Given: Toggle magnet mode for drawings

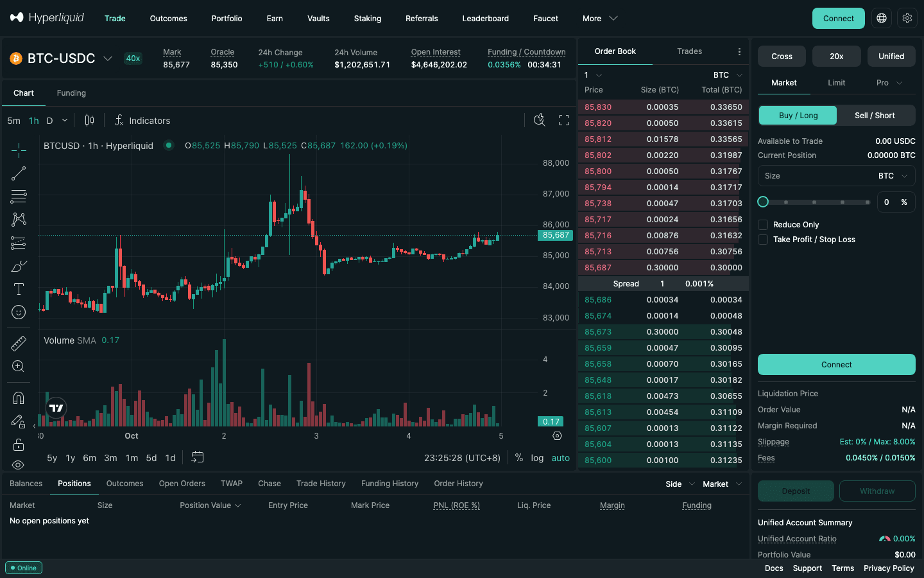Looking at the screenshot, I should click(x=19, y=398).
